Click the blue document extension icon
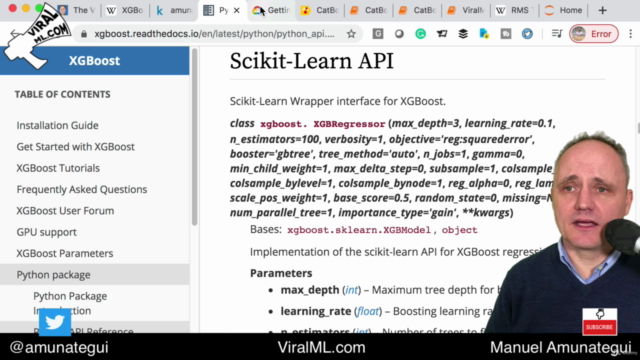The image size is (640, 360). (484, 34)
